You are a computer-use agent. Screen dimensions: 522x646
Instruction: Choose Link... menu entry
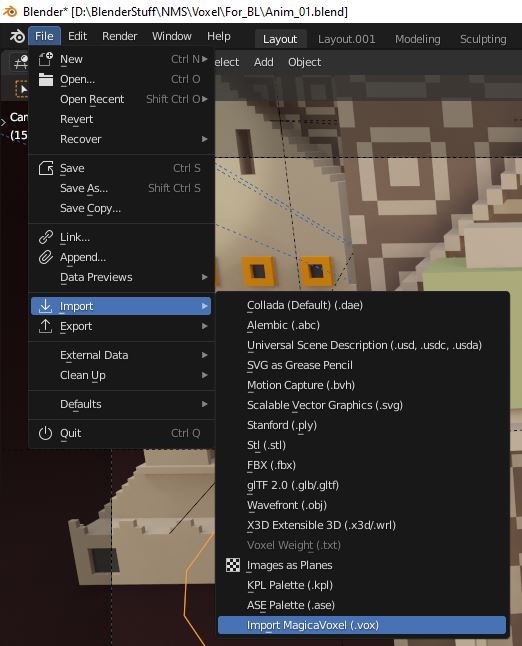point(121,237)
